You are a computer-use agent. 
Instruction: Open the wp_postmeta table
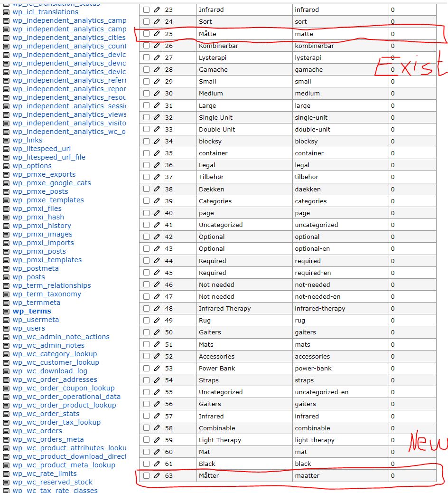click(x=36, y=268)
